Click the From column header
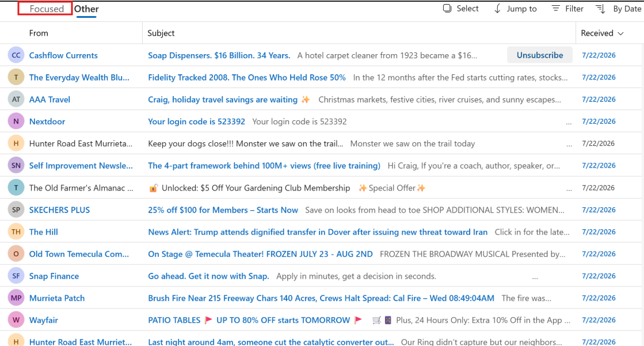This screenshot has height=346, width=644. [39, 33]
